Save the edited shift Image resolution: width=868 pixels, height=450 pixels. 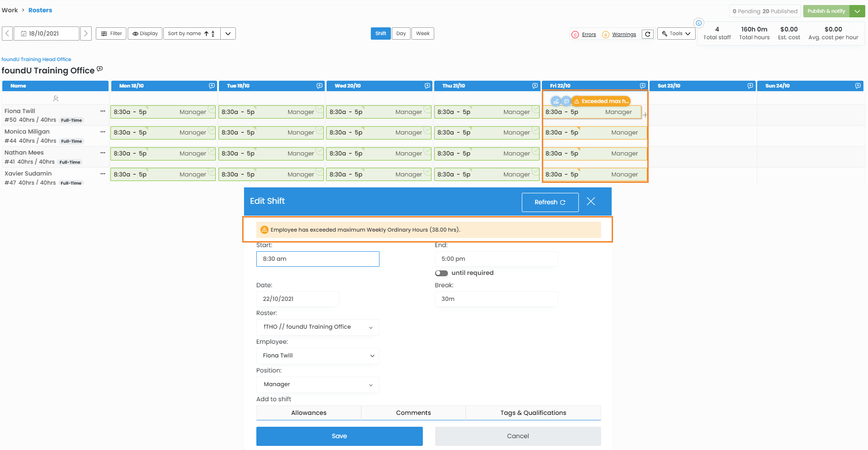339,436
